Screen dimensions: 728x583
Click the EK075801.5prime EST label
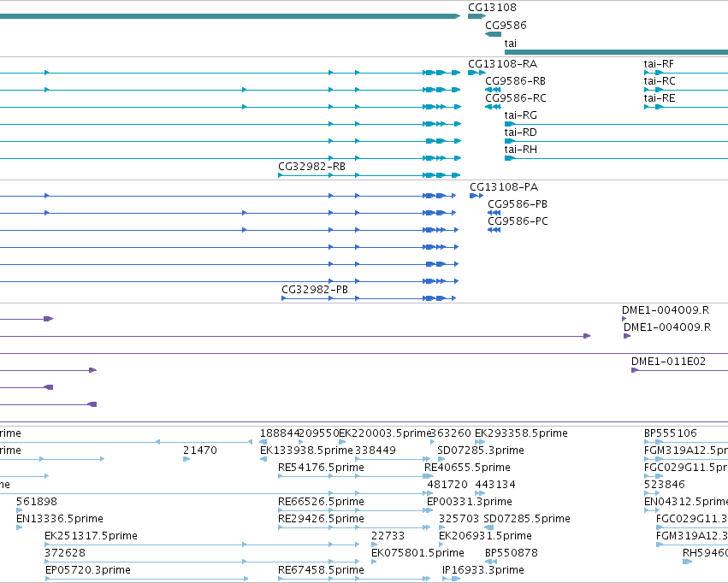(417, 554)
